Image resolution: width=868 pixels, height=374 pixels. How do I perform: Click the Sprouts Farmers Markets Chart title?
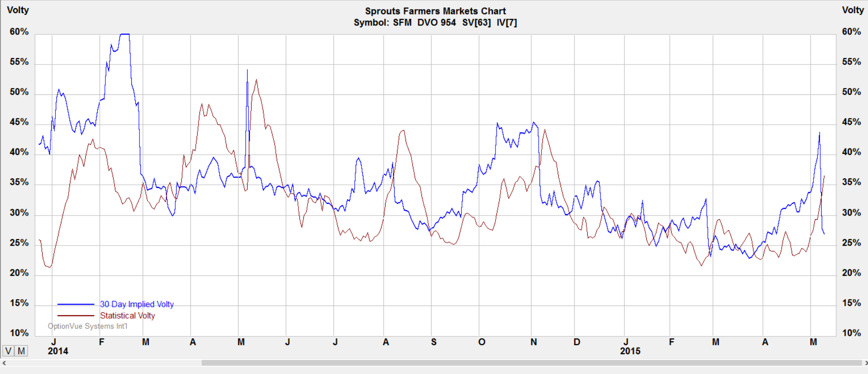436,11
